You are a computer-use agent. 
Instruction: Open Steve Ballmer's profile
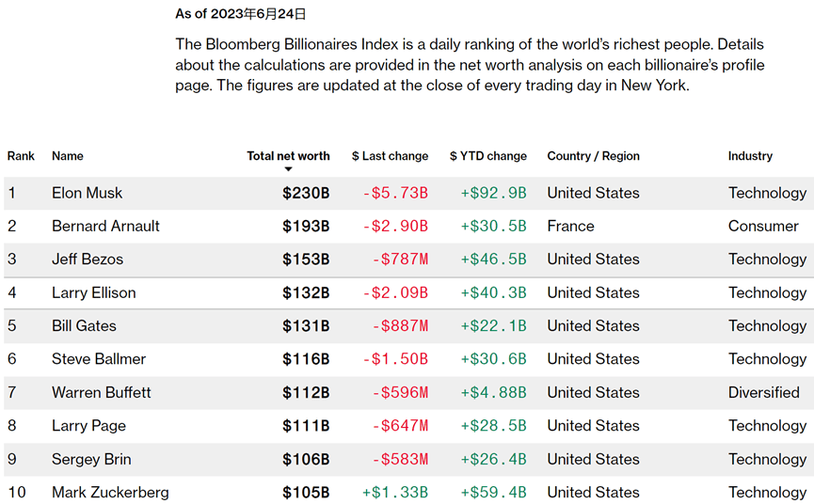point(99,359)
